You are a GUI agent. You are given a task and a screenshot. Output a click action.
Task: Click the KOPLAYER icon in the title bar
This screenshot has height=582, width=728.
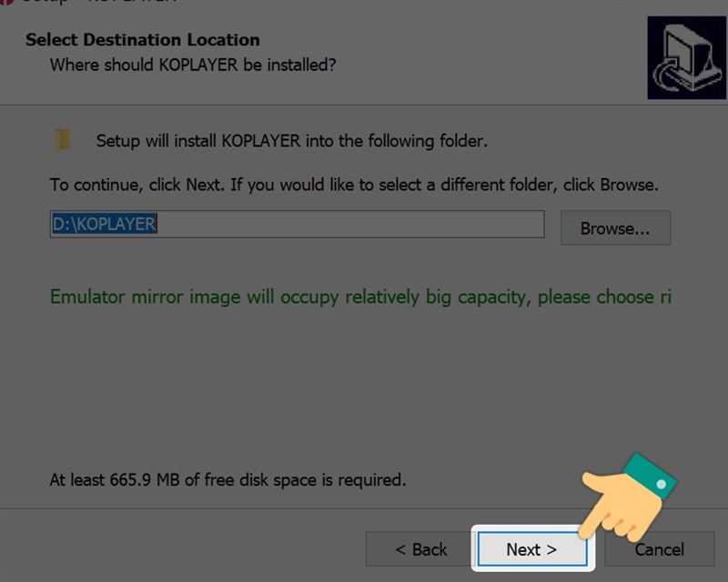[x=5, y=3]
